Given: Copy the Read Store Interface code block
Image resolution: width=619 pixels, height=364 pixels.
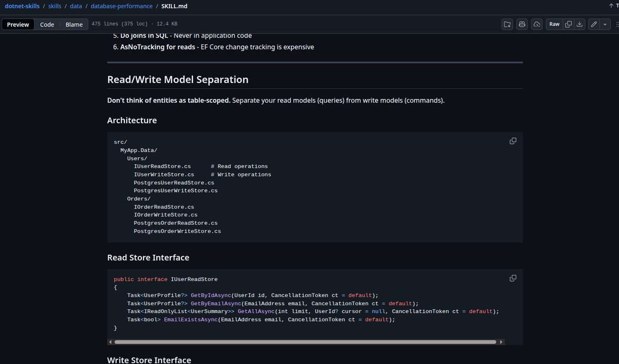Looking at the screenshot, I should tap(513, 278).
